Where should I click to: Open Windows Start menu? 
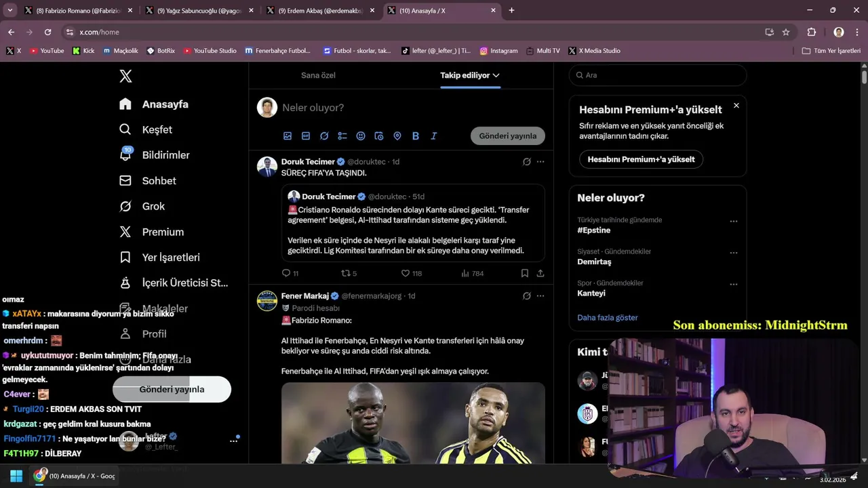click(16, 476)
